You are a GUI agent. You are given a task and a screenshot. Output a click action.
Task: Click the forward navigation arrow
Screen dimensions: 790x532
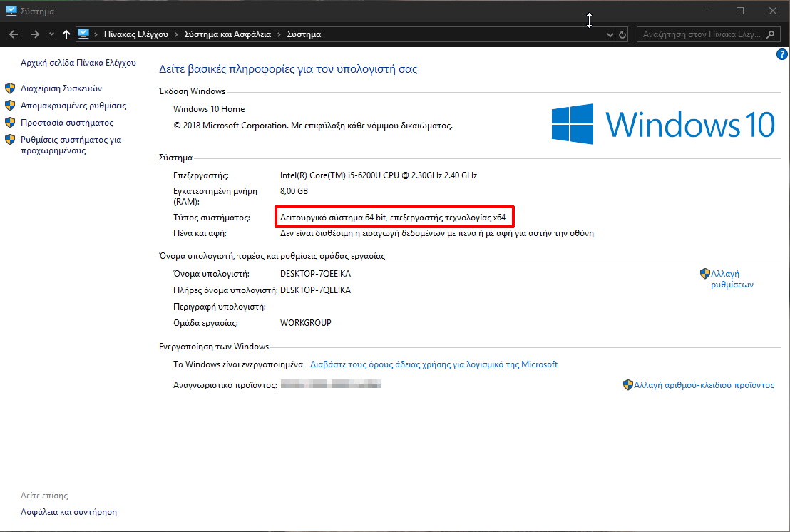34,34
